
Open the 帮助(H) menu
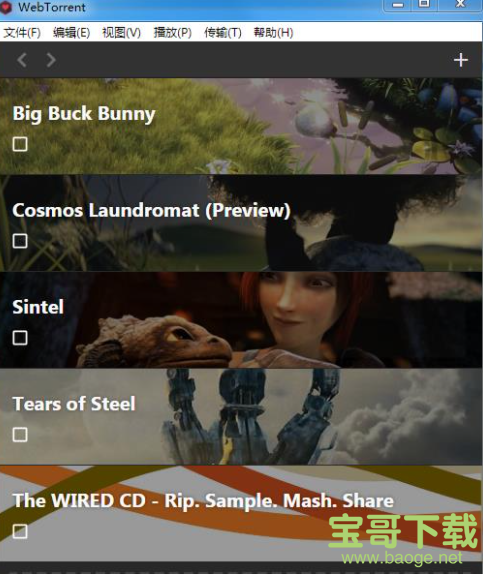click(x=273, y=33)
